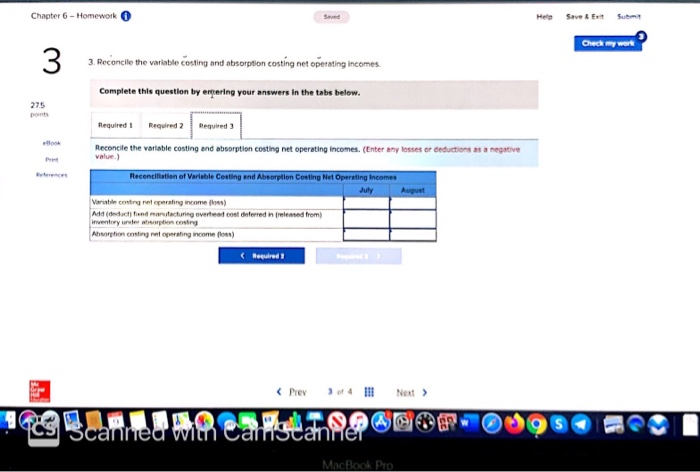Click the Check my work button

coord(608,43)
